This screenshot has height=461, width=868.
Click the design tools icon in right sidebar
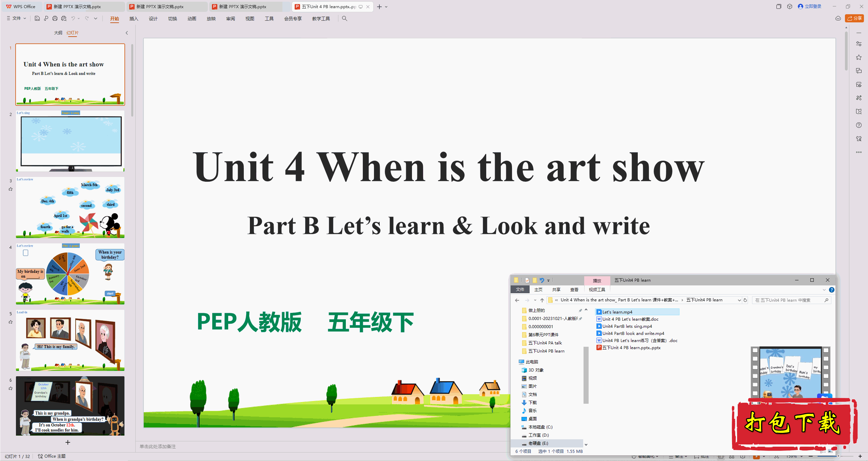859,98
